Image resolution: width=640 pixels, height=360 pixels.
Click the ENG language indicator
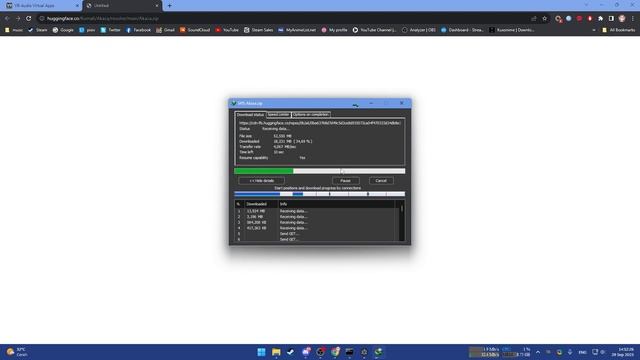(x=582, y=352)
